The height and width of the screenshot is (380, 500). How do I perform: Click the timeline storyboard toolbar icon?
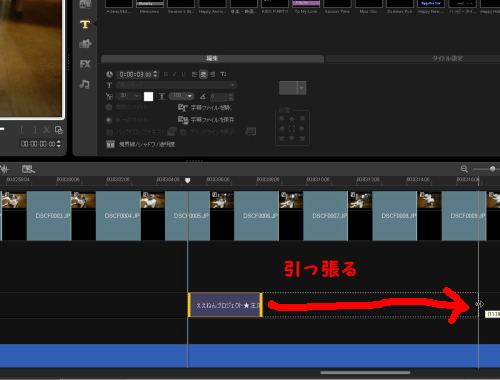point(28,169)
